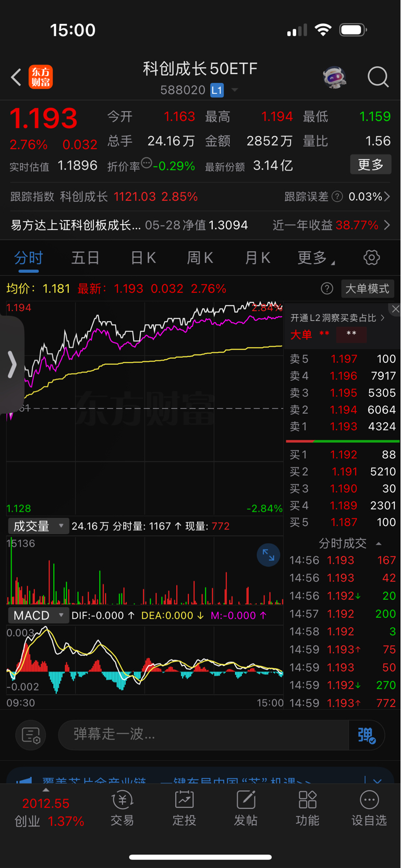Switch to the 五日 tab

coord(86,258)
